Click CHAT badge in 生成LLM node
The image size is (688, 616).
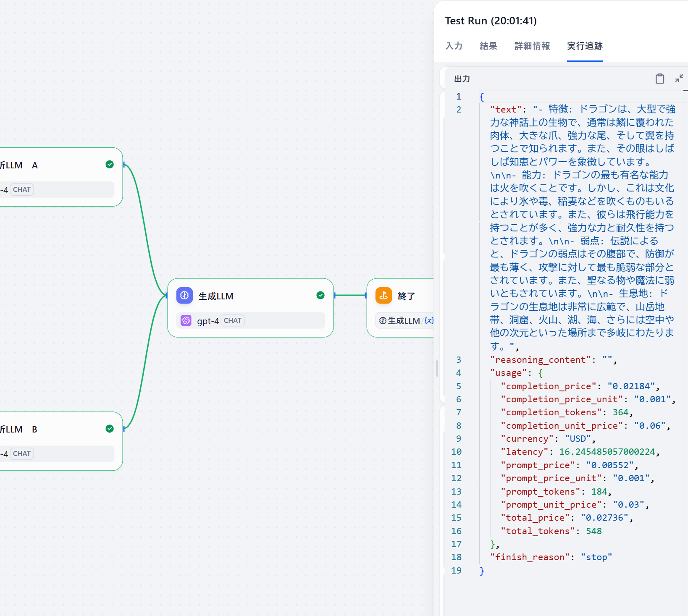pos(232,321)
